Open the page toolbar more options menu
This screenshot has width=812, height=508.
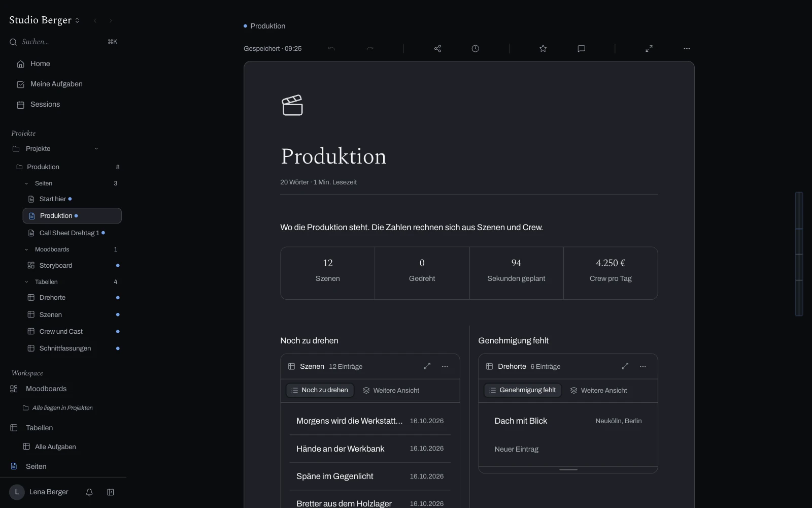[x=687, y=49]
